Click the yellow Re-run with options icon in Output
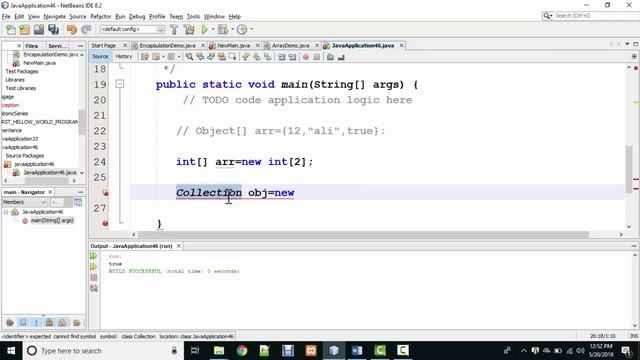Image resolution: width=640 pixels, height=360 pixels. (x=94, y=267)
